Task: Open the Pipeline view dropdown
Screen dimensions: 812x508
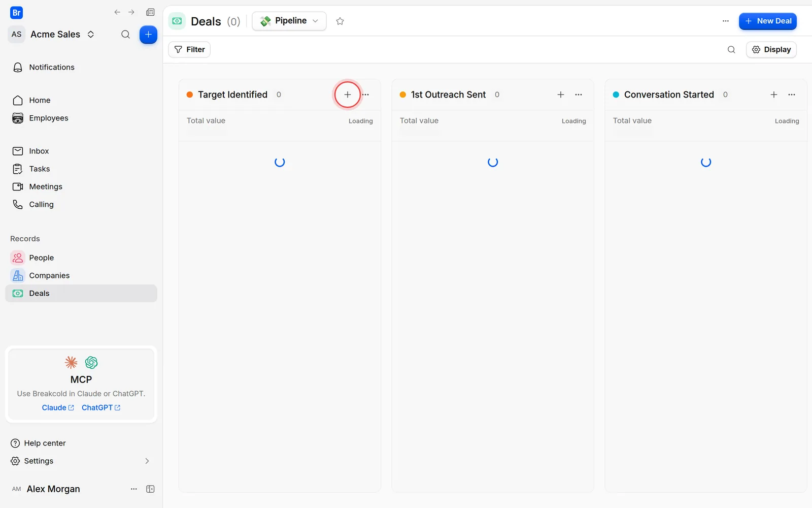Action: coord(289,21)
